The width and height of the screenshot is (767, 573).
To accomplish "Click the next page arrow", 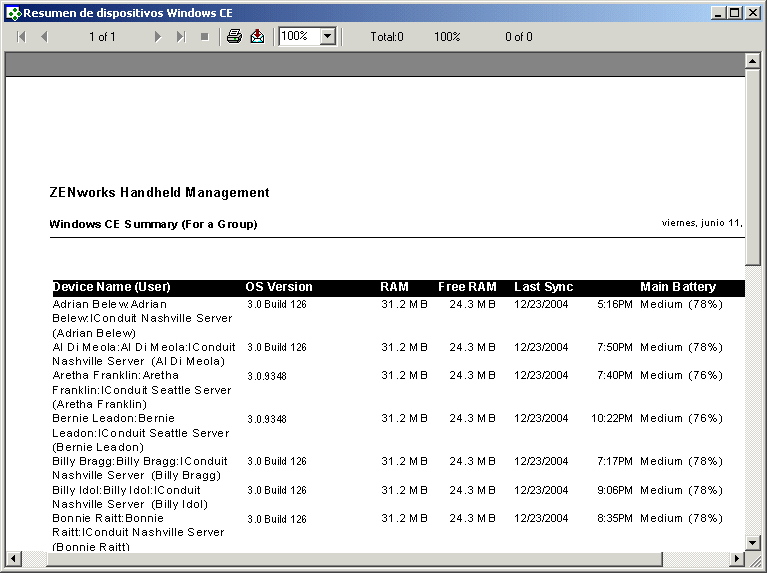I will click(158, 37).
